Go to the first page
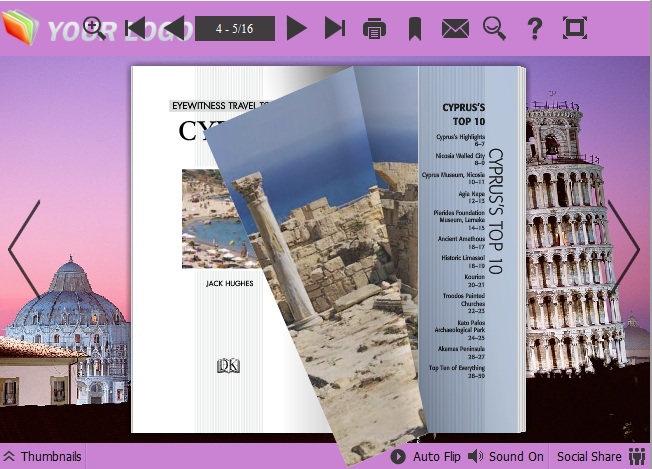Screen dimensions: 652x469 coord(136,28)
